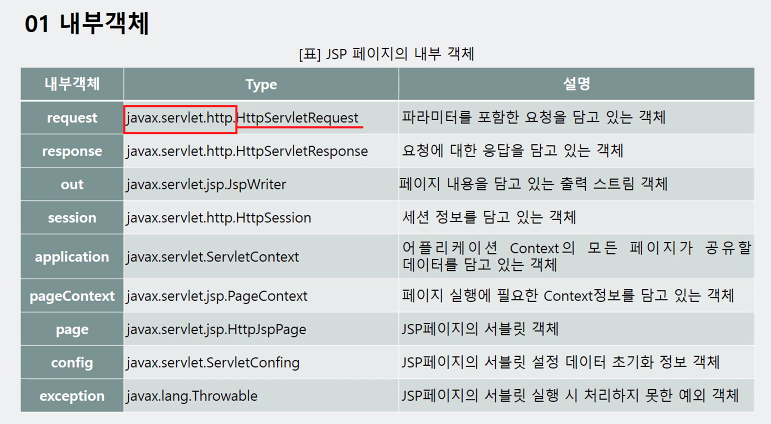This screenshot has width=771, height=424.
Task: Click the '내부객체' column header
Action: pyautogui.click(x=72, y=84)
